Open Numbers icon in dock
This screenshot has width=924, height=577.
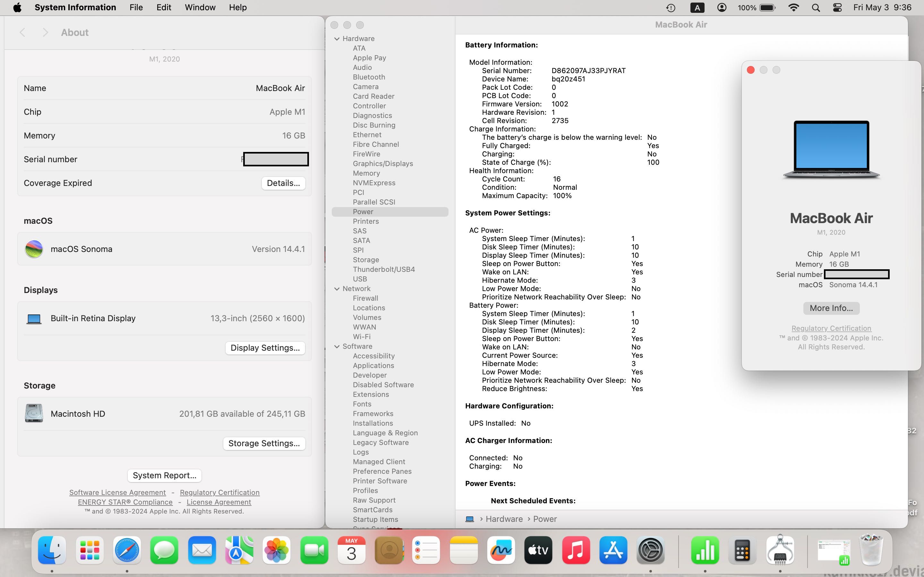click(704, 550)
